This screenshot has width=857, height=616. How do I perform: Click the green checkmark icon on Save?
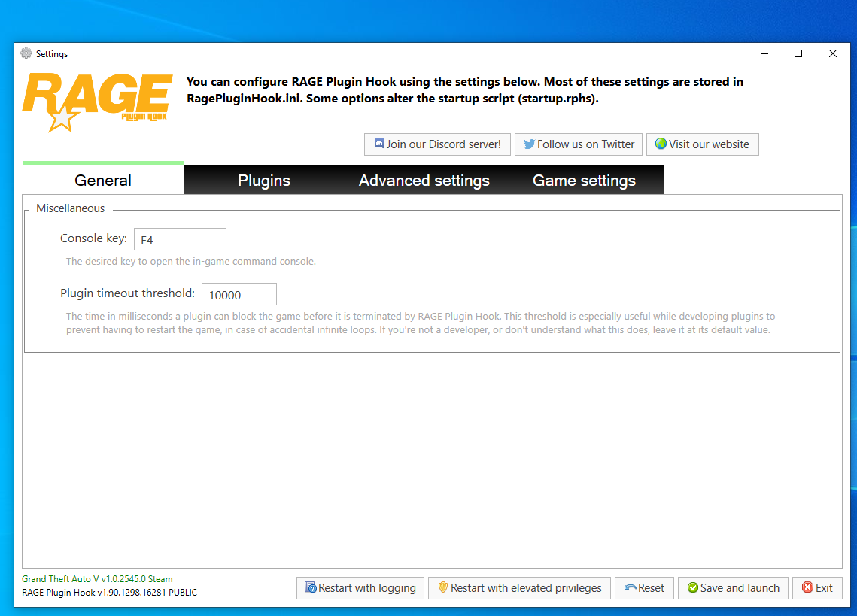pyautogui.click(x=692, y=587)
